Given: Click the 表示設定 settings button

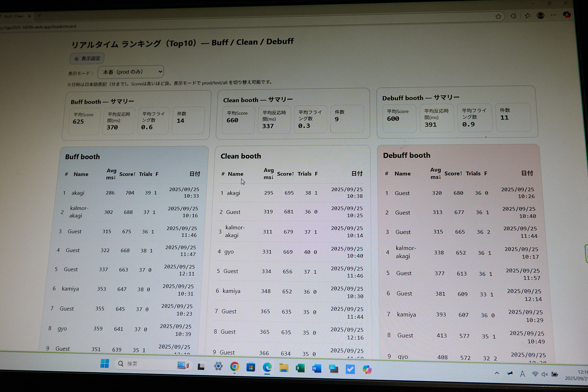Looking at the screenshot, I should tap(87, 59).
